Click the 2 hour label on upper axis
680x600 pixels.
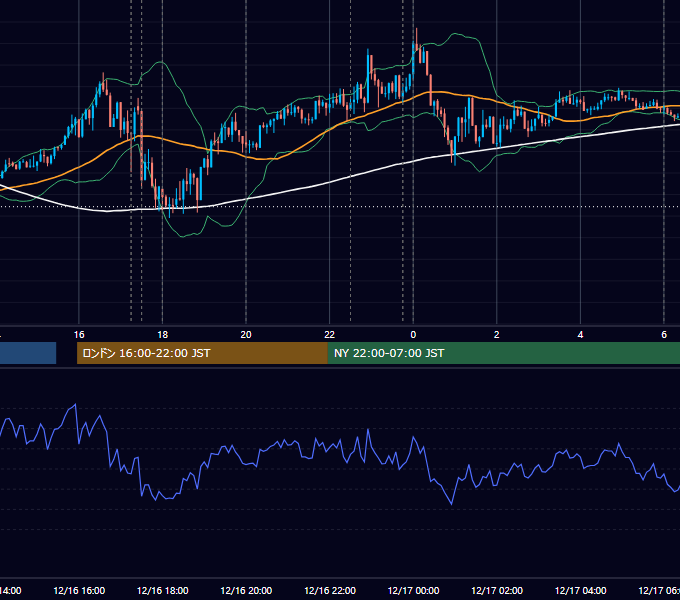(497, 334)
